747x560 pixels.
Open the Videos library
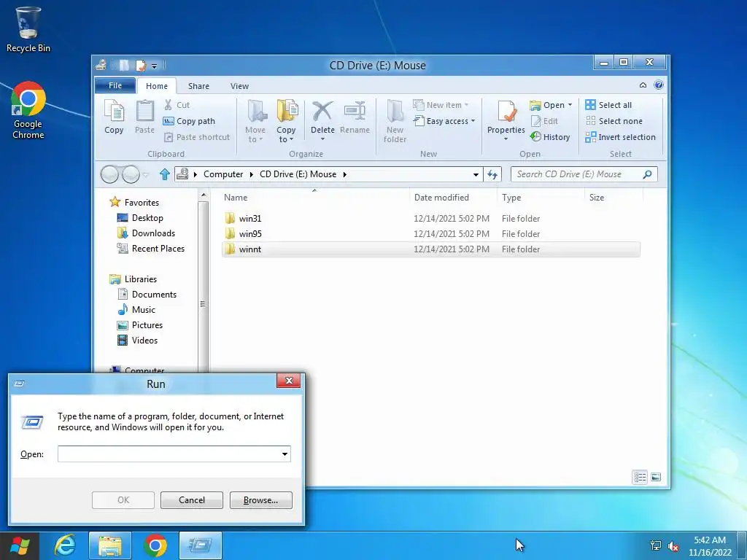(x=138, y=340)
